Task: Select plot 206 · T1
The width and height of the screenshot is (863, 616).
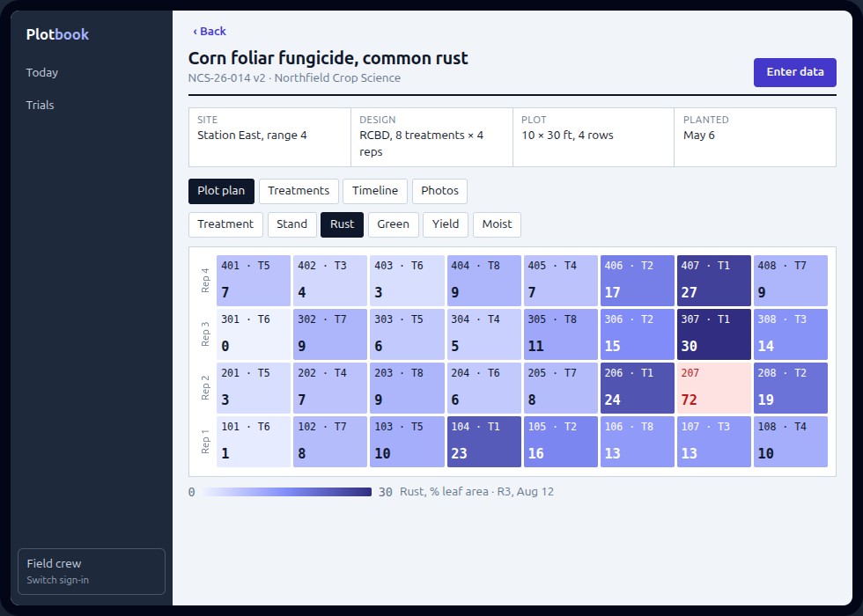Action: pos(638,388)
